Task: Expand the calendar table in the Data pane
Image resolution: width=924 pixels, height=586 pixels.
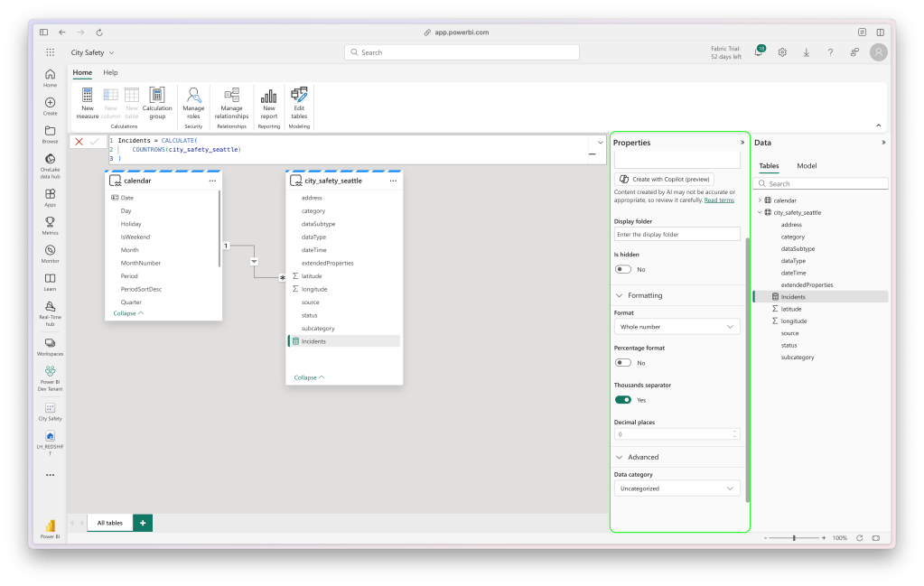Action: click(x=760, y=200)
